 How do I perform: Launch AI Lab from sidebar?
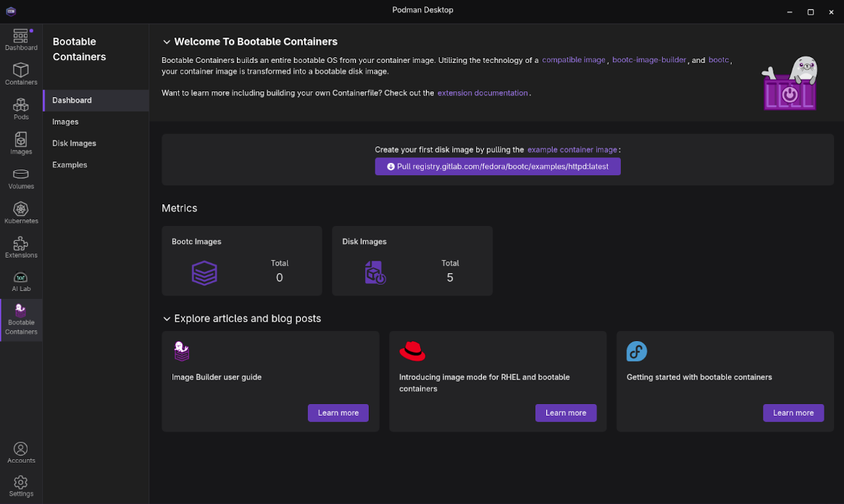(21, 281)
